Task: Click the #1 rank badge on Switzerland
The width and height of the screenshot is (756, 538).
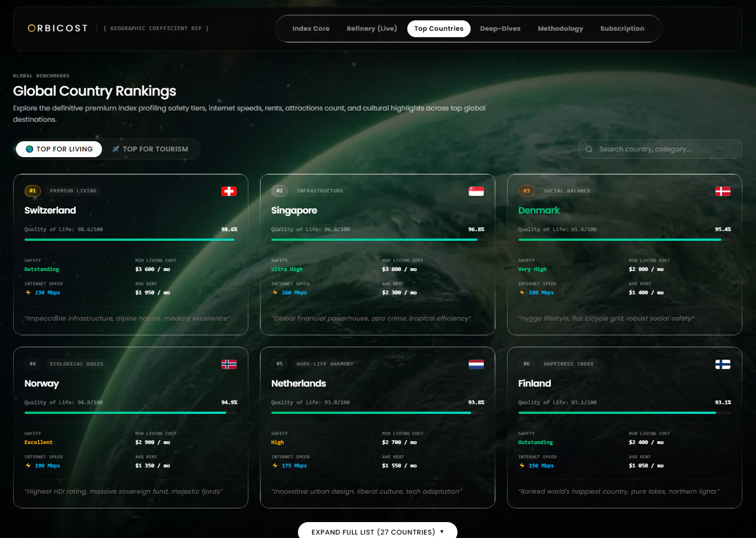Action: [32, 191]
